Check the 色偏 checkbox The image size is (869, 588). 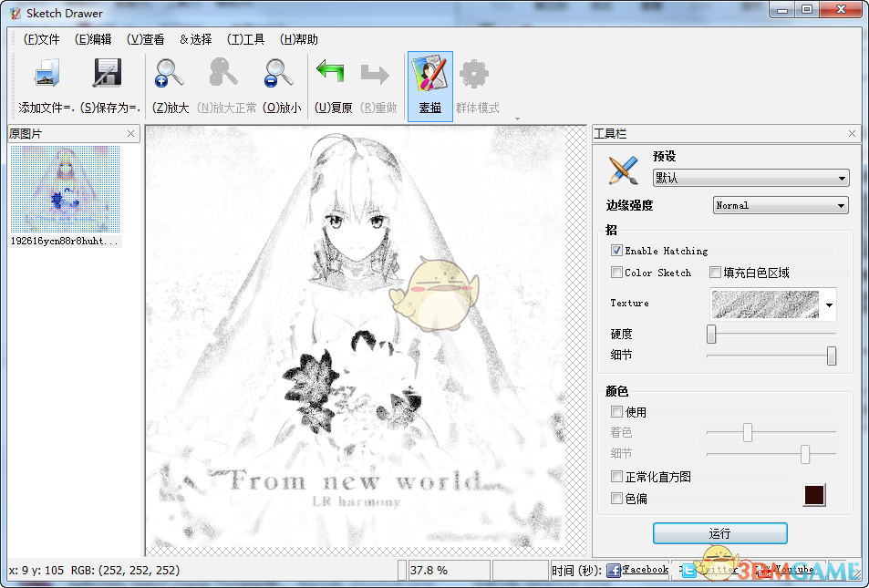pos(616,499)
